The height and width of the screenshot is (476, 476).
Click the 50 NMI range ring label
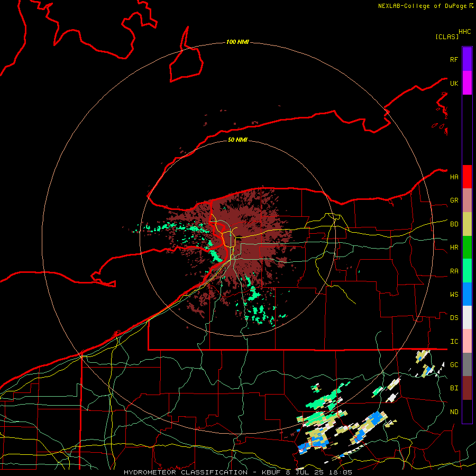[237, 140]
